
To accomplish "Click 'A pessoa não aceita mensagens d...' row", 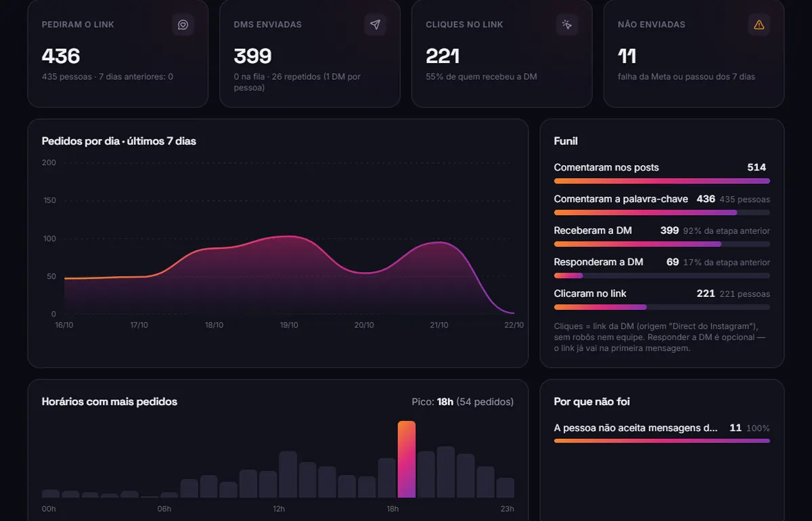I will 662,432.
